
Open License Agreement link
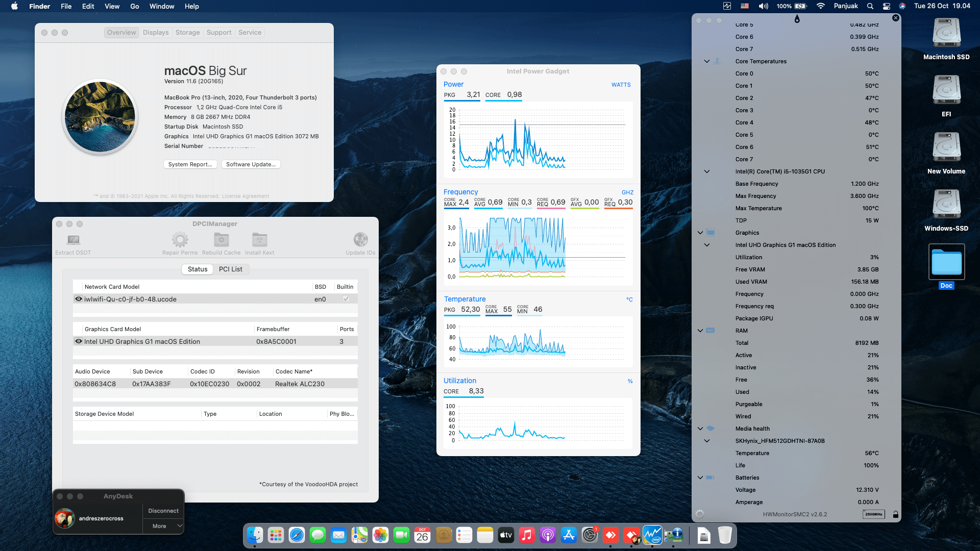(246, 196)
